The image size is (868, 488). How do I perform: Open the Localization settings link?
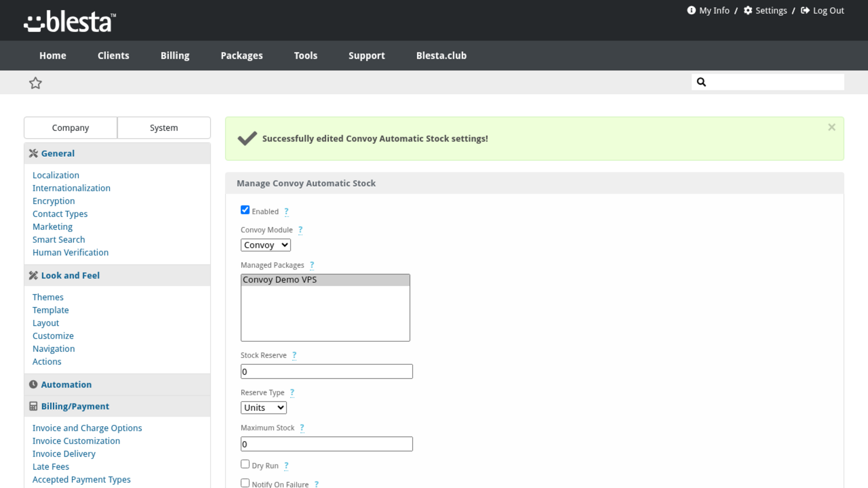tap(56, 175)
